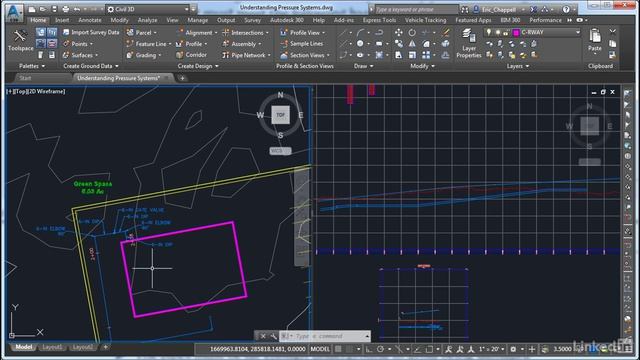Select the Move tool in Modify panel

pyautogui.click(x=399, y=32)
